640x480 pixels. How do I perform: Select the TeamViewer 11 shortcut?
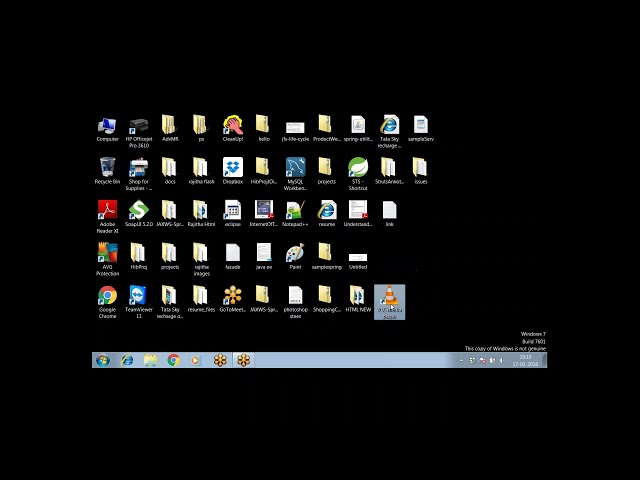(x=139, y=302)
